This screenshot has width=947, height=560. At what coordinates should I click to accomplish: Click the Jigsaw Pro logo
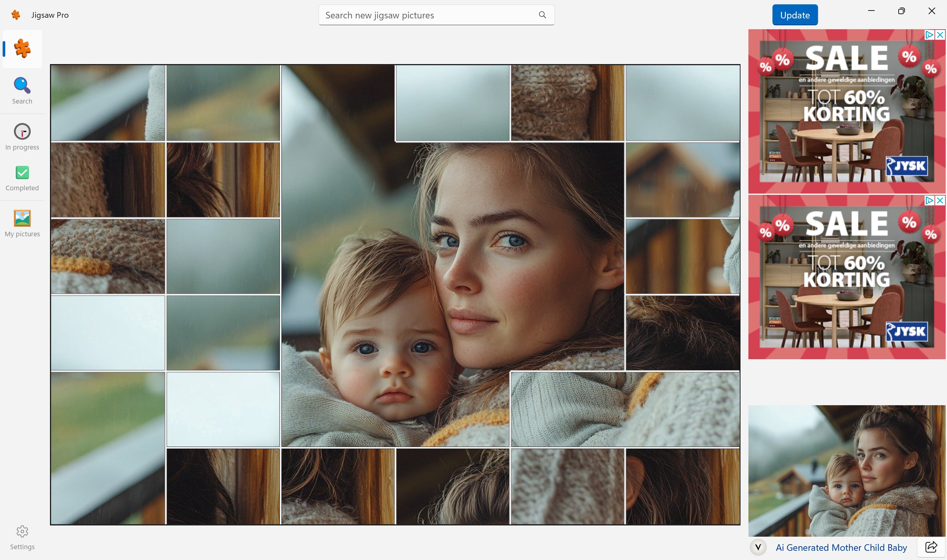coord(16,15)
